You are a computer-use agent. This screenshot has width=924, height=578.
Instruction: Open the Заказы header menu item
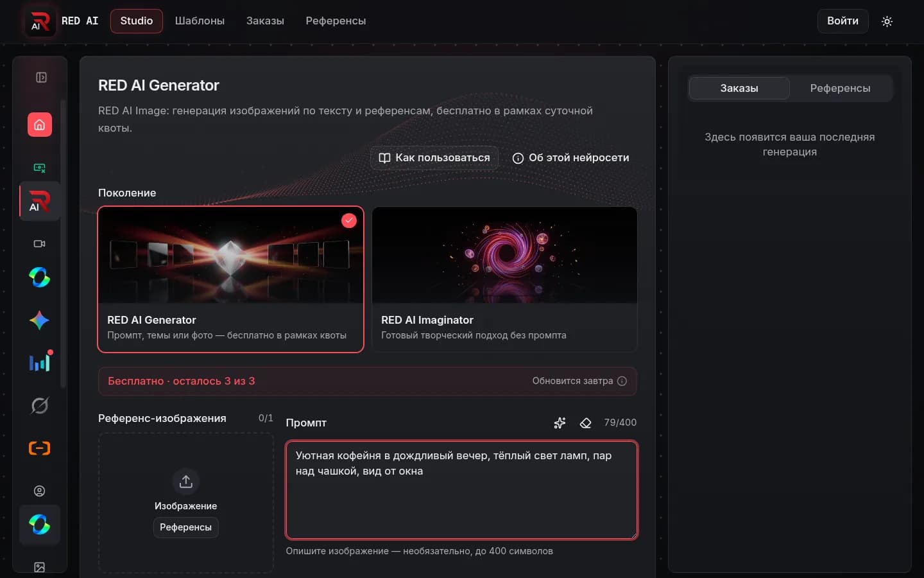265,21
